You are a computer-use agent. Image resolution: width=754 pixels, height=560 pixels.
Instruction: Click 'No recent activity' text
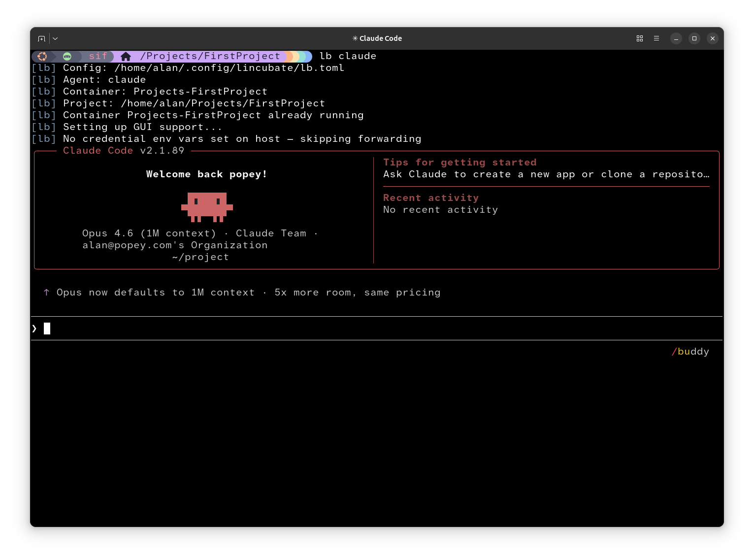click(x=441, y=210)
